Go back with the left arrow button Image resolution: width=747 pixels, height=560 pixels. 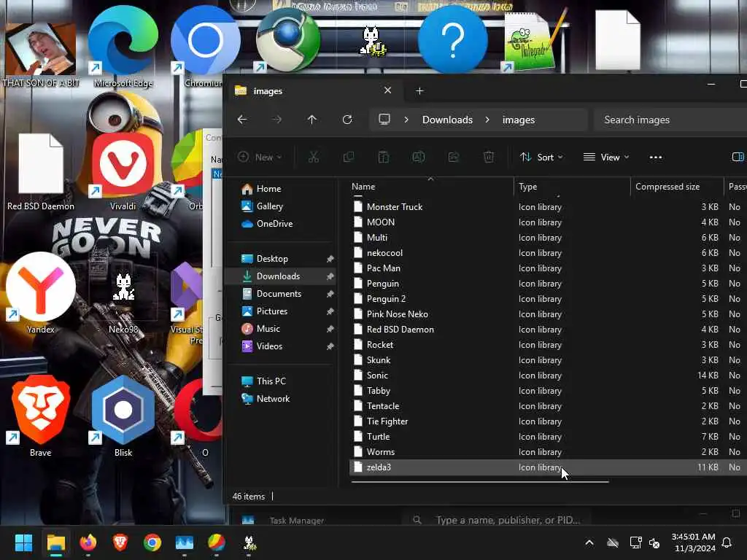[242, 120]
